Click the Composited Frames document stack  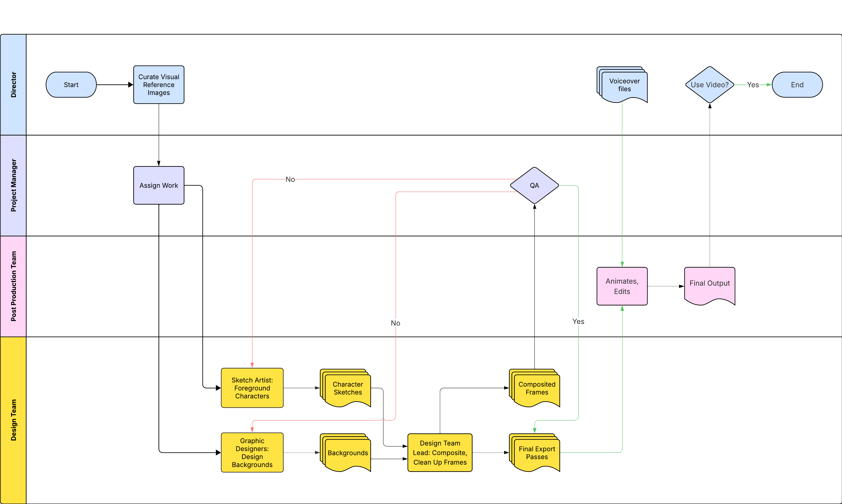point(534,388)
